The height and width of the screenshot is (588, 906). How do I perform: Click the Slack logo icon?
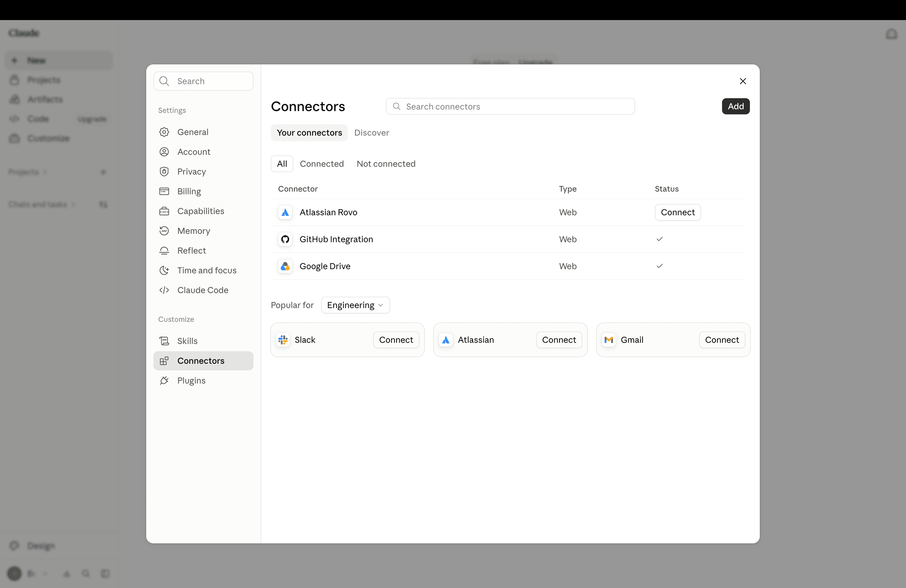click(x=283, y=340)
